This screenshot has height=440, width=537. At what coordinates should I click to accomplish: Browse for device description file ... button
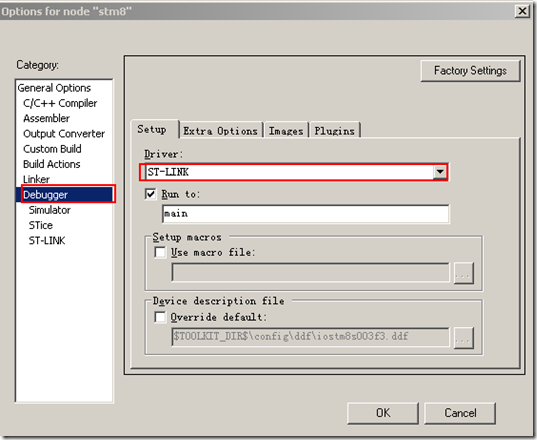(x=464, y=338)
